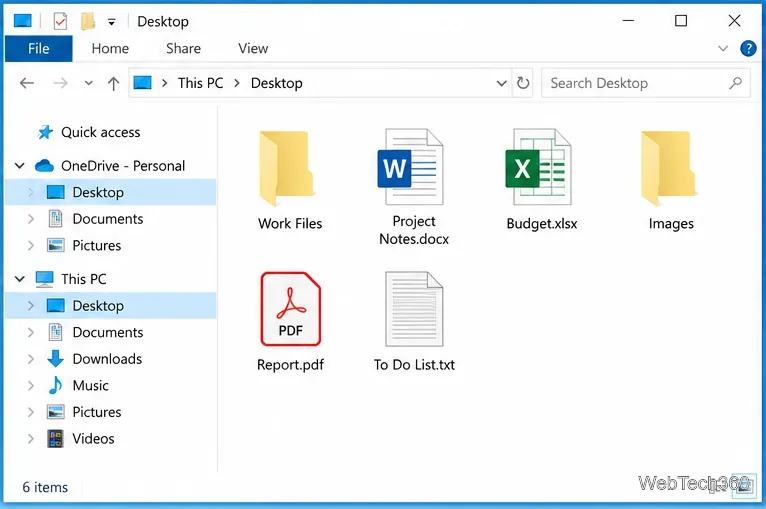Select Pictures under This PC
This screenshot has width=766, height=509.
97,412
